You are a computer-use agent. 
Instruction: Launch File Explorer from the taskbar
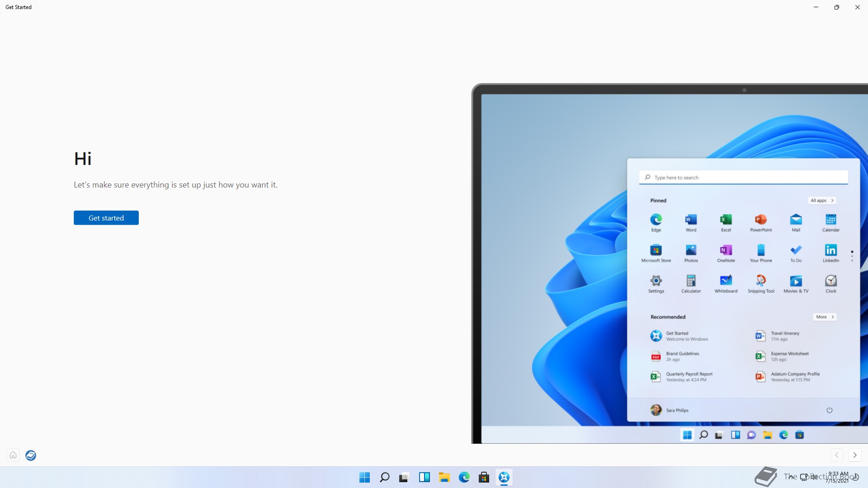point(444,477)
